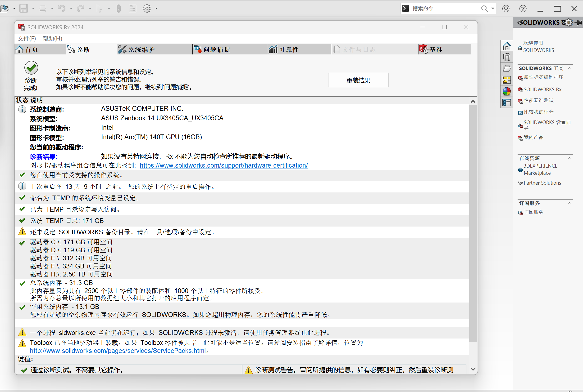This screenshot has width=583, height=392.
Task: Click the Open document toolbar icon
Action: click(x=5, y=9)
